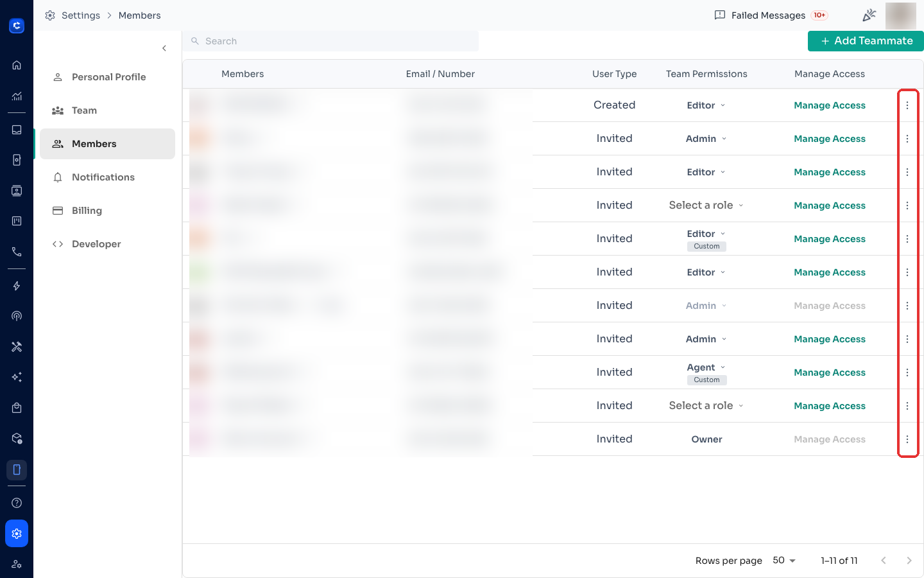Open the three-dot menu for the Created row

click(907, 105)
